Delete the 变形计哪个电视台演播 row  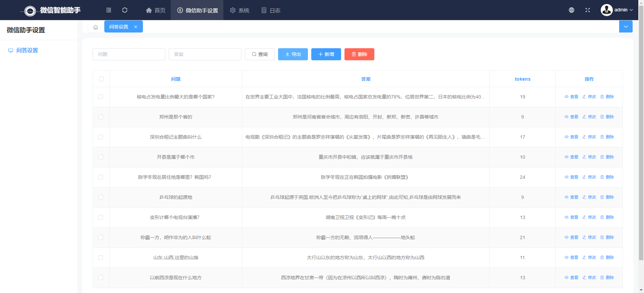coord(607,217)
